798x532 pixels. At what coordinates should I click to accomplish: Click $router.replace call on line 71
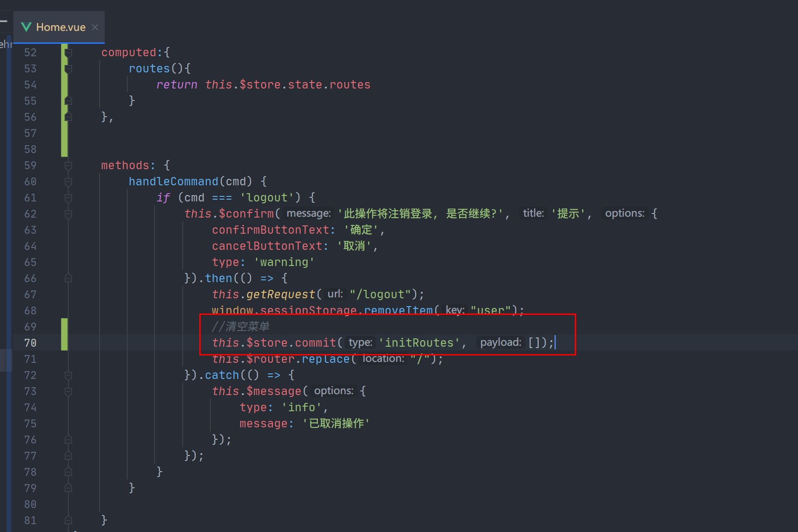tap(298, 359)
